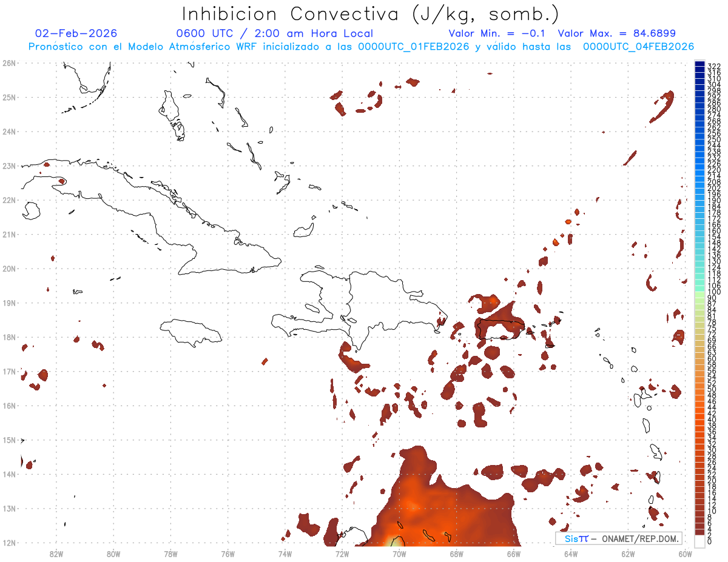The height and width of the screenshot is (562, 728).
Task: Click the '13N' latitude label
Action: 9,508
